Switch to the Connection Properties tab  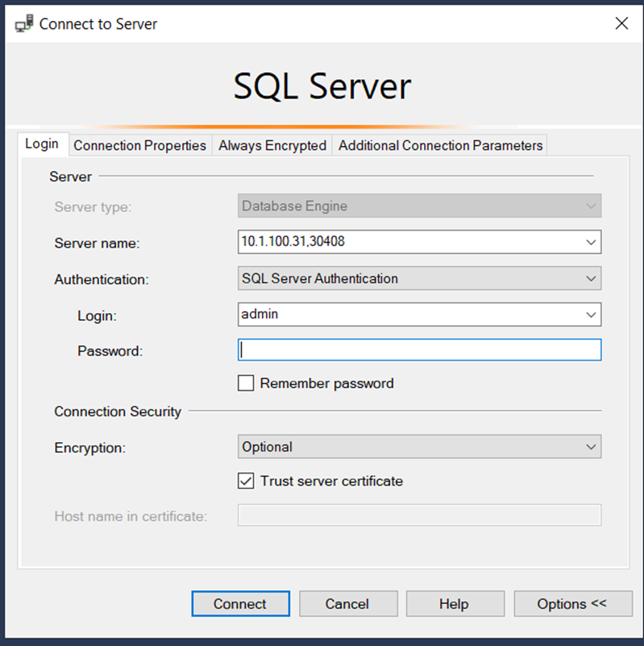pos(139,145)
